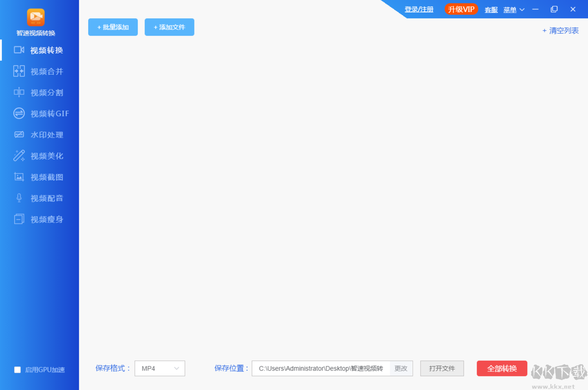The height and width of the screenshot is (390, 588).
Task: Enable 启用GPU加速 (GPU acceleration)
Action: [x=17, y=370]
